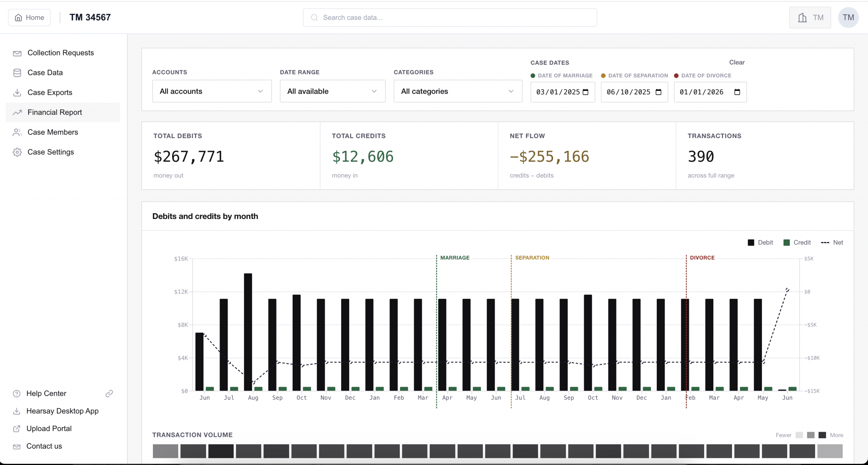Click the Case Exports download icon
Screen dimensions: 868x465
(17, 92)
